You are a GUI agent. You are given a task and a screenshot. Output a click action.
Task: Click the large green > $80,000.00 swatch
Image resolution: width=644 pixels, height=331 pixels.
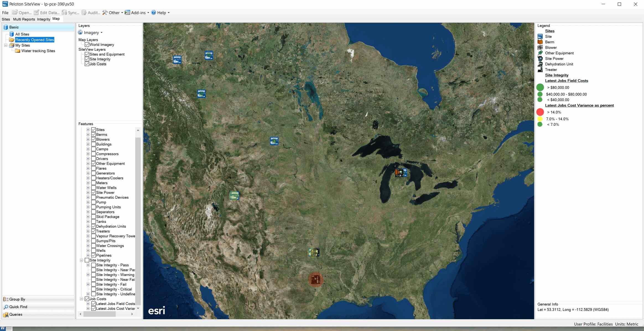[540, 87]
